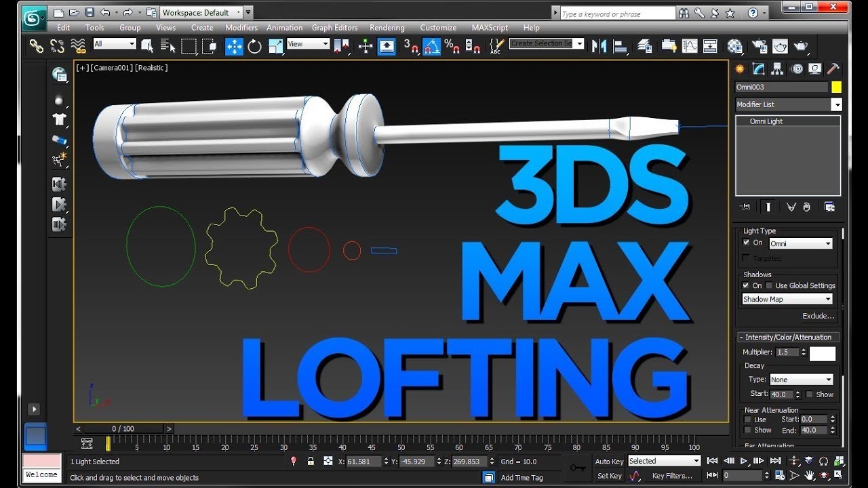The height and width of the screenshot is (488, 868).
Task: Click the Mirror tool icon
Action: click(x=599, y=46)
